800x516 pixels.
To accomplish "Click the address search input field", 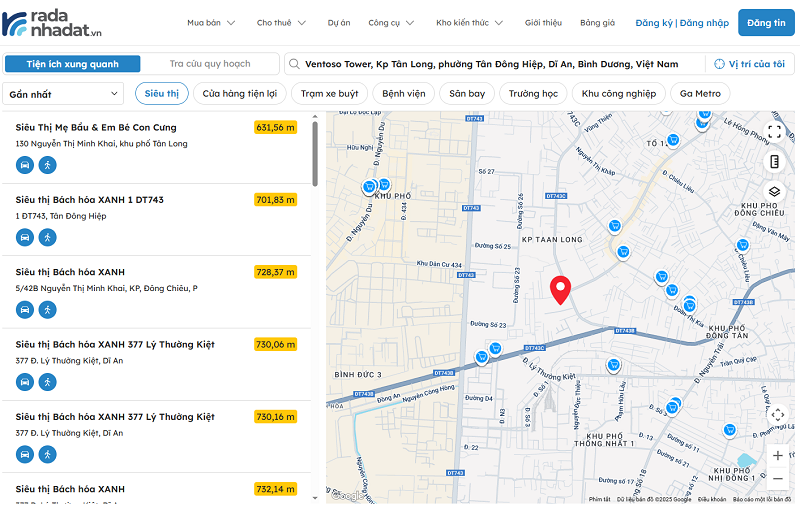I will (x=490, y=64).
